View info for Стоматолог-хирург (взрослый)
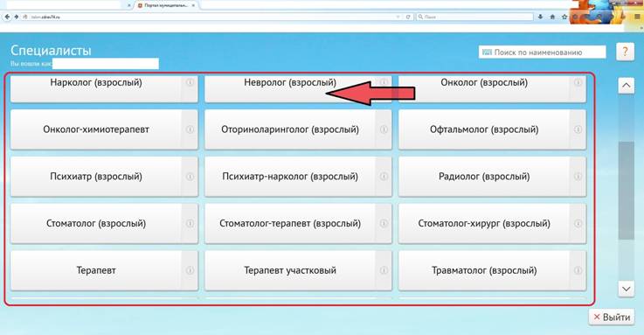Viewport: 644px width, 335px height. tap(578, 224)
